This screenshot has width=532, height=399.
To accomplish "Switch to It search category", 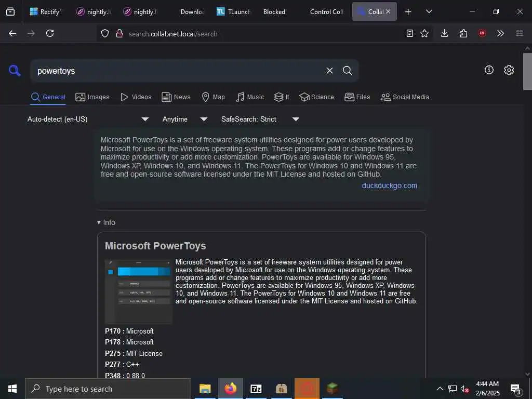I will [x=282, y=97].
